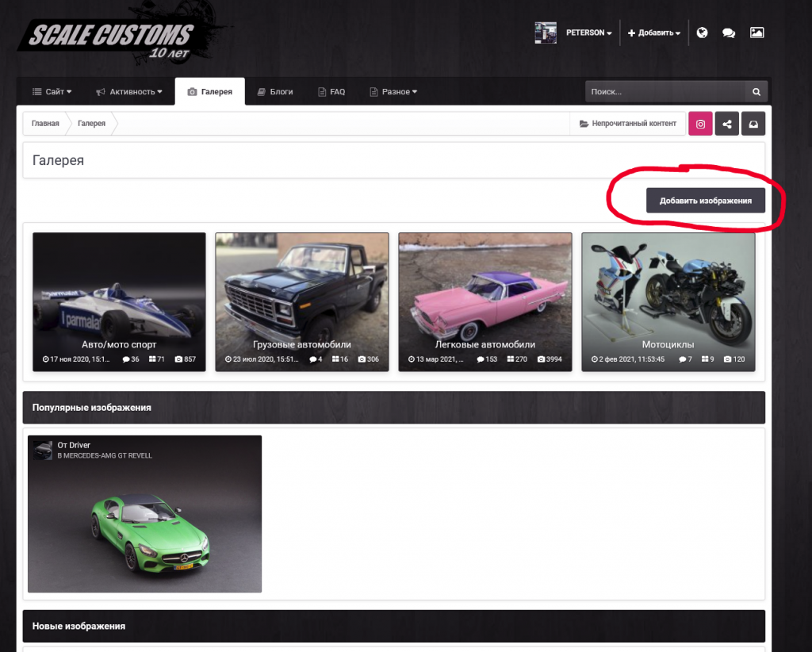This screenshot has width=812, height=652.
Task: Open the FAQ tab
Action: point(331,92)
